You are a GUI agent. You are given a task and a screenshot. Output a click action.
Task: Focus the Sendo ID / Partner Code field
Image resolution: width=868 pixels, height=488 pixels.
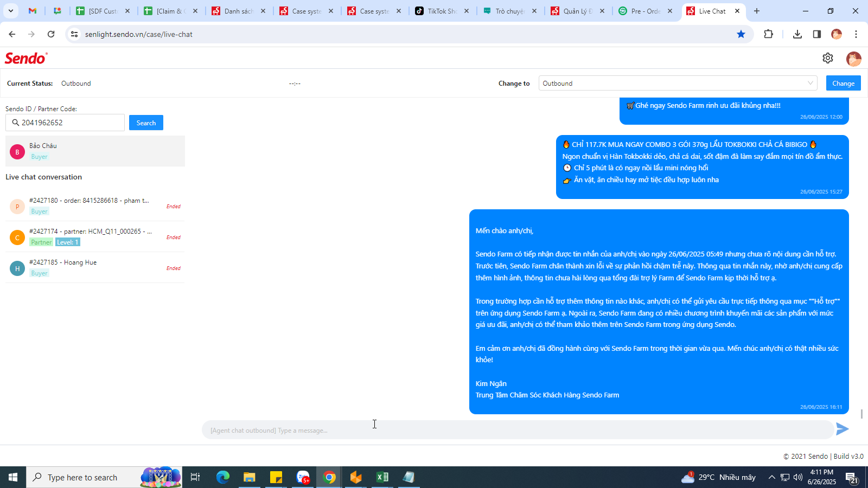(65, 123)
